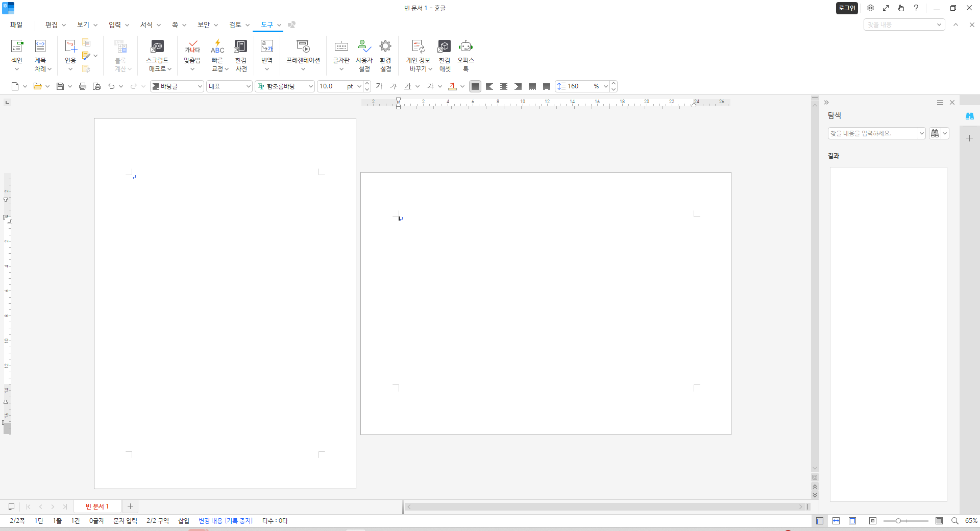
Task: Click the 로그인 login button
Action: tap(847, 8)
